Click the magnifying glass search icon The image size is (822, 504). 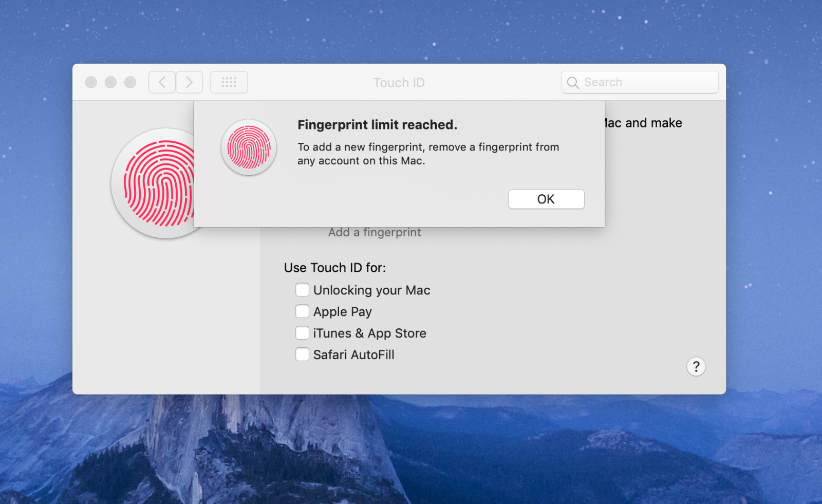573,83
